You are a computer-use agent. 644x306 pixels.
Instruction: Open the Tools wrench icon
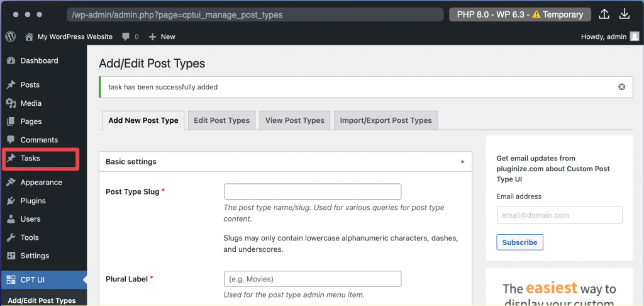click(11, 237)
